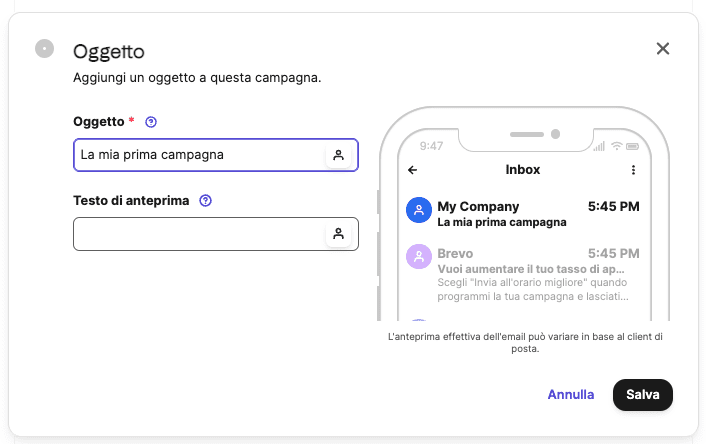Click the Oggetto dialog title heading
Image resolution: width=706 pixels, height=444 pixels.
tap(109, 52)
